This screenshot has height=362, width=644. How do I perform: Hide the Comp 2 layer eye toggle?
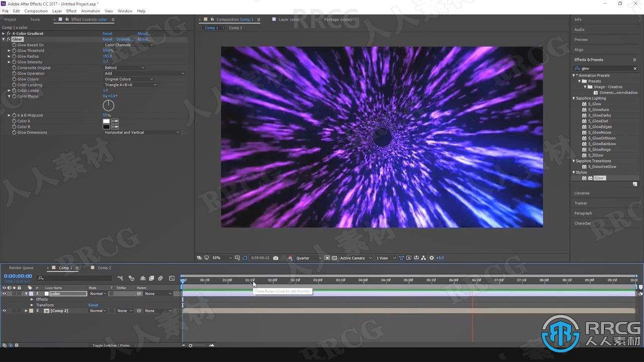coord(5,311)
